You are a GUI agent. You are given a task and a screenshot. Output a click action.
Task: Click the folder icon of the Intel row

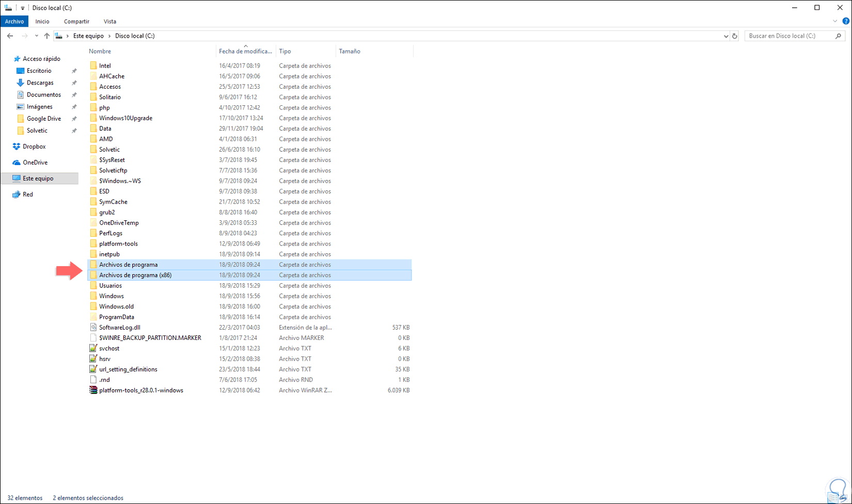93,66
